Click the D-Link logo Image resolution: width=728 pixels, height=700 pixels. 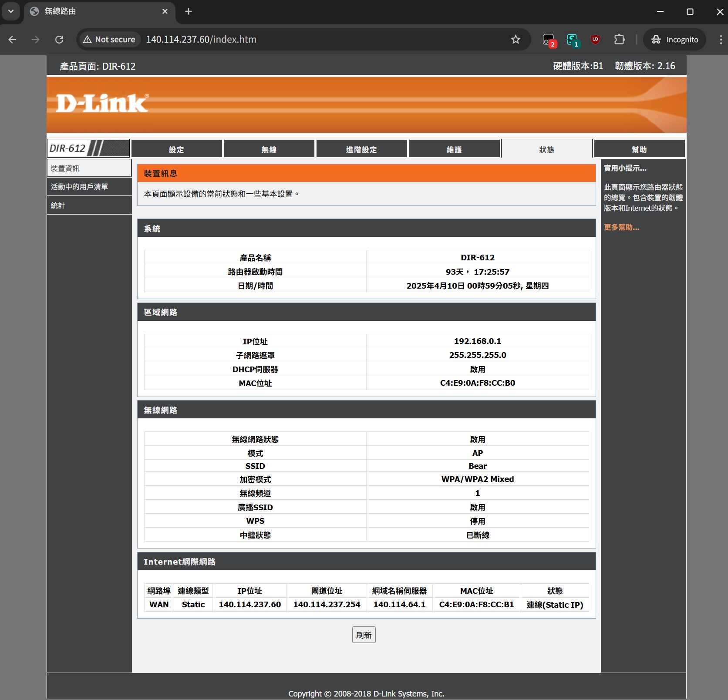pos(102,103)
